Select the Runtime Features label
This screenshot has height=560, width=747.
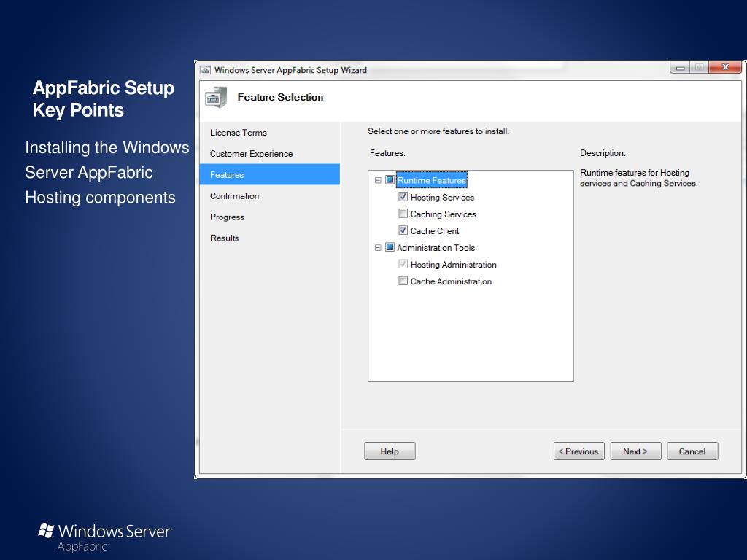432,181
